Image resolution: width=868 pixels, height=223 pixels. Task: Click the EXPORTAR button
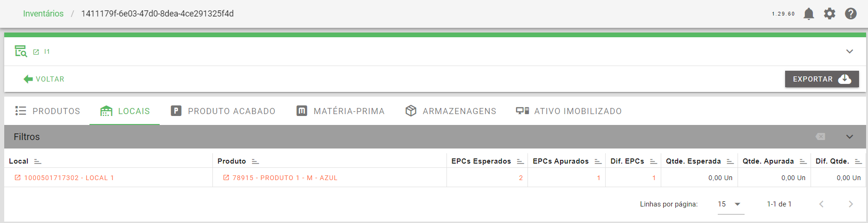click(x=822, y=79)
